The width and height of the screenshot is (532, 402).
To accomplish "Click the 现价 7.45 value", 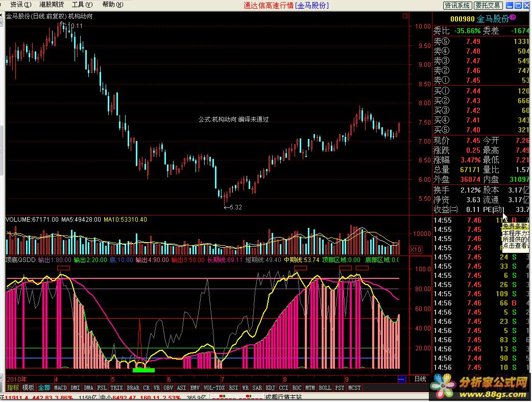I will (473, 140).
